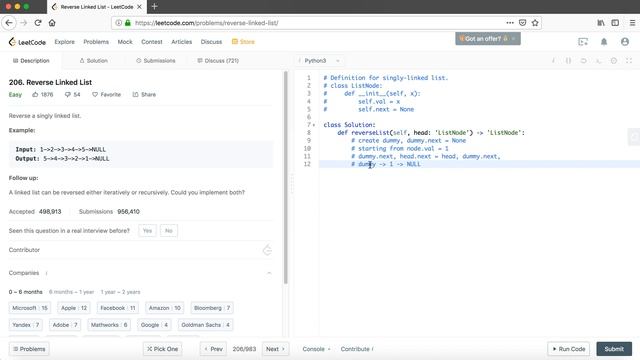Click the browser forward arrow
640x360 pixels.
[23, 23]
